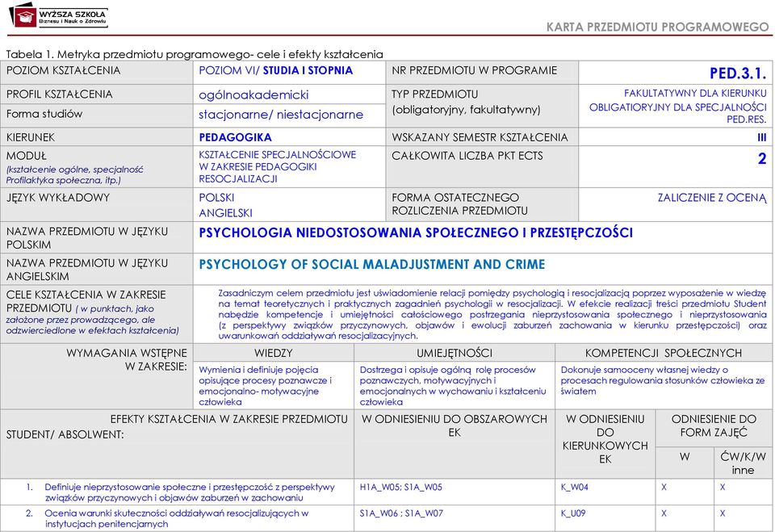
Task: Click the language value 'ANGIELSKI'
Action: 225,213
